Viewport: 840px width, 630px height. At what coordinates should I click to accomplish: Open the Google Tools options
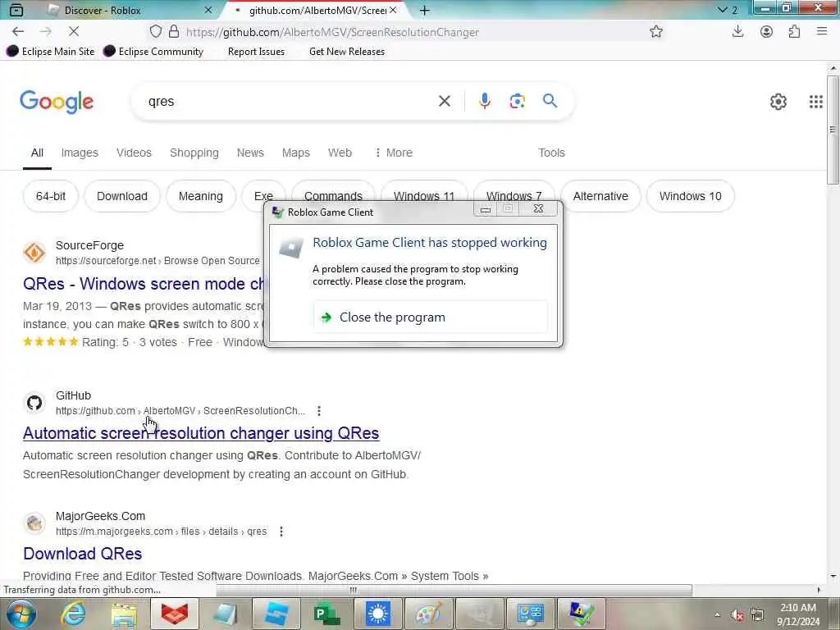click(551, 153)
